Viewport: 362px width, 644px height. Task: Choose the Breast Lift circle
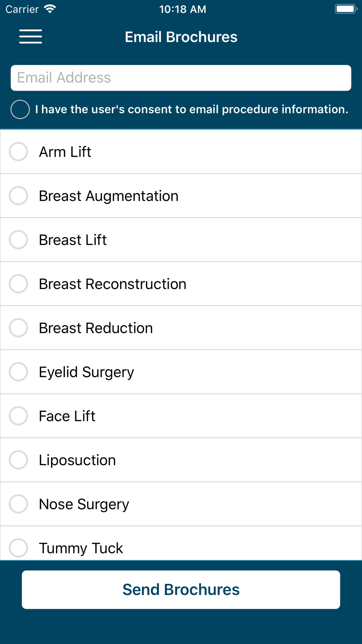(18, 240)
